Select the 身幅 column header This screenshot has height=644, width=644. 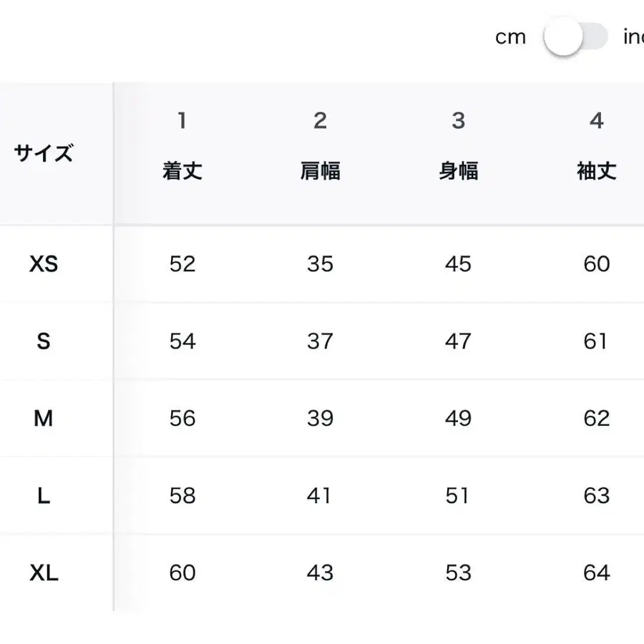click(x=458, y=170)
